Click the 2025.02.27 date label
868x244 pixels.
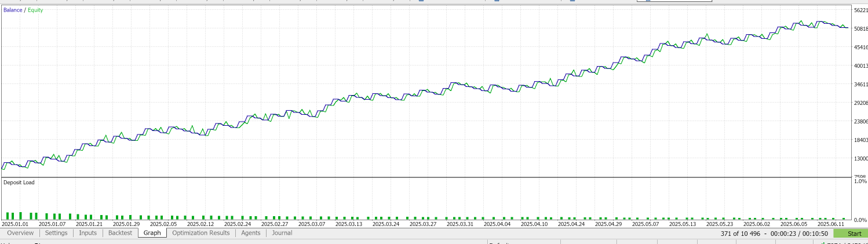pyautogui.click(x=275, y=224)
